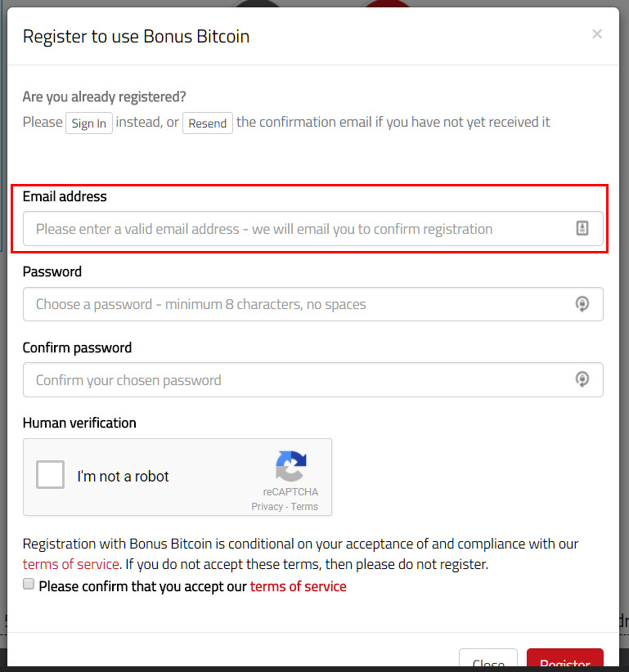Click the Human verification label

tap(79, 423)
